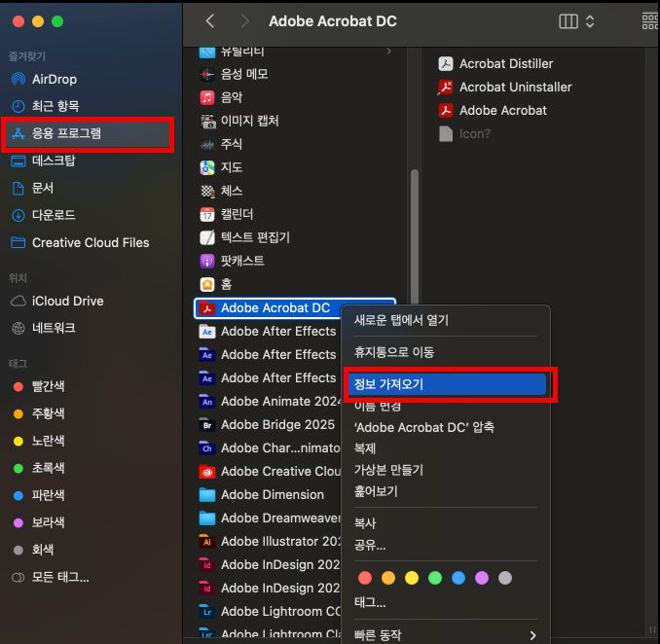Screen dimensions: 660x644
Task: Choose 휴지통으로 이동 menu entry
Action: (x=394, y=352)
